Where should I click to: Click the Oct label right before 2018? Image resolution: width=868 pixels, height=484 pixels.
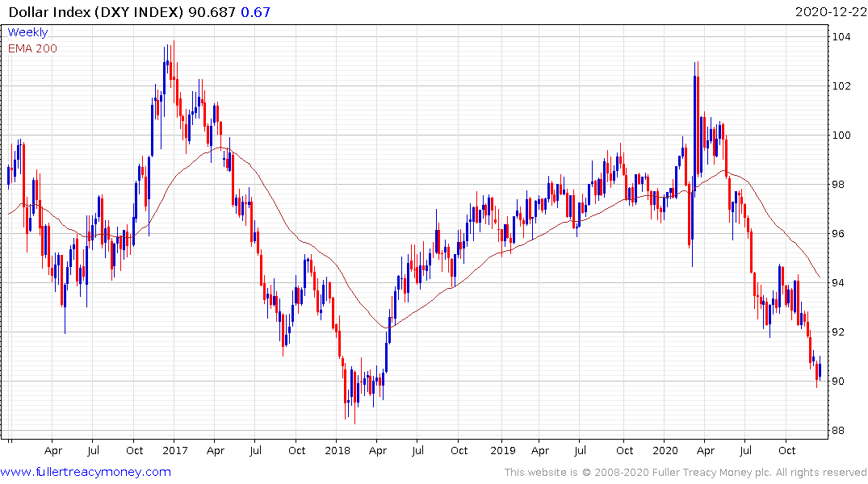point(296,451)
